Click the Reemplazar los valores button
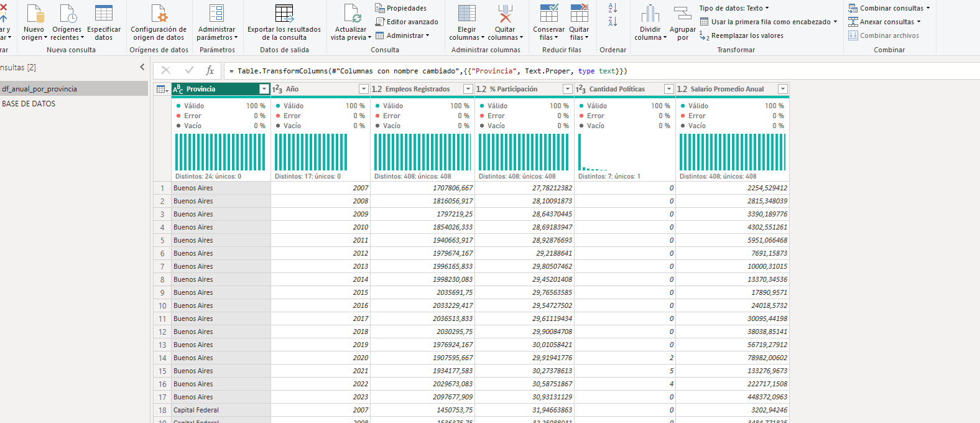980x423 pixels. click(x=746, y=36)
